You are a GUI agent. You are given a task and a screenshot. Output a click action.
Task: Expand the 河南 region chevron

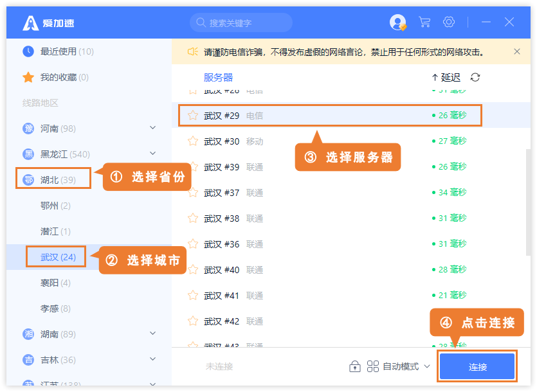tap(153, 128)
